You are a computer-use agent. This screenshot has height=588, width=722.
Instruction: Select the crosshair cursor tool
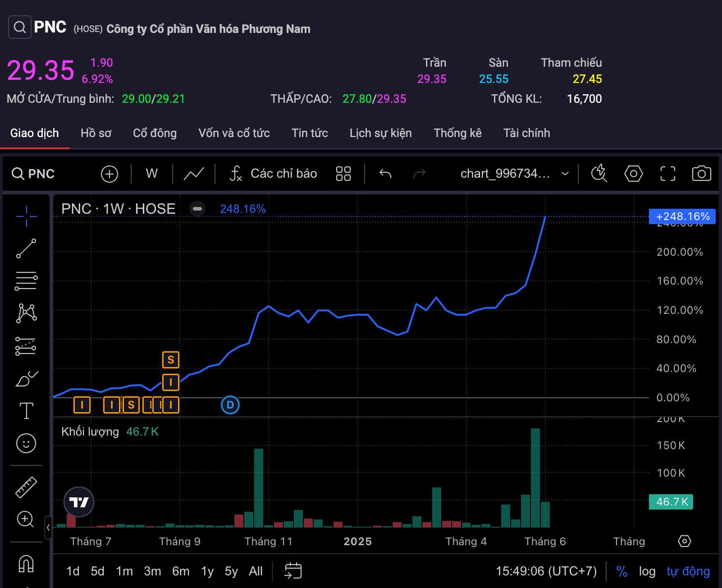click(x=26, y=216)
